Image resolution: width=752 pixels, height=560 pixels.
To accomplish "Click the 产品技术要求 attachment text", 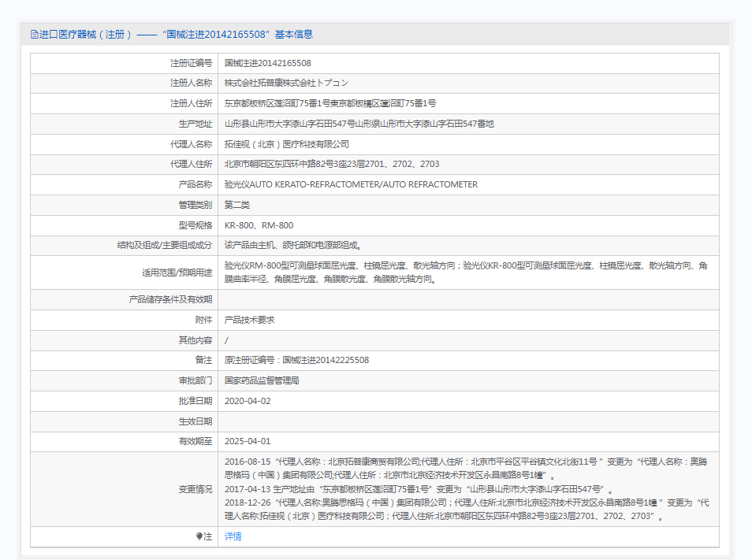I will (249, 320).
